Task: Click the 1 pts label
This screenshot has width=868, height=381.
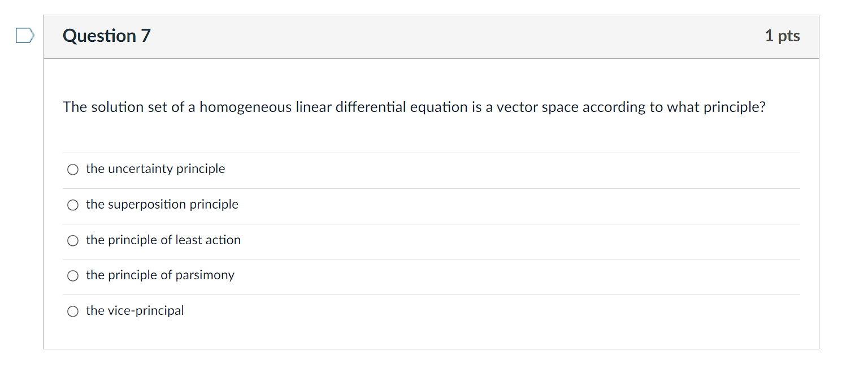Action: [x=782, y=35]
